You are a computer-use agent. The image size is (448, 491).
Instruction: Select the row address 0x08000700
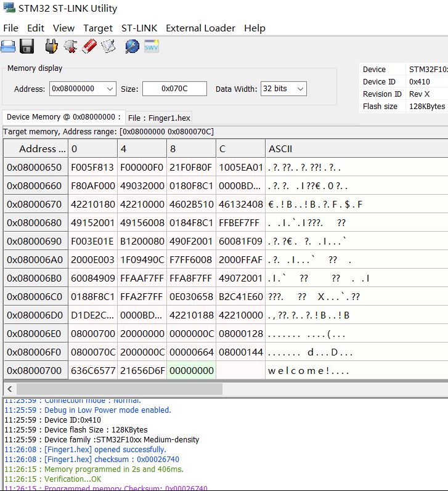click(x=36, y=370)
